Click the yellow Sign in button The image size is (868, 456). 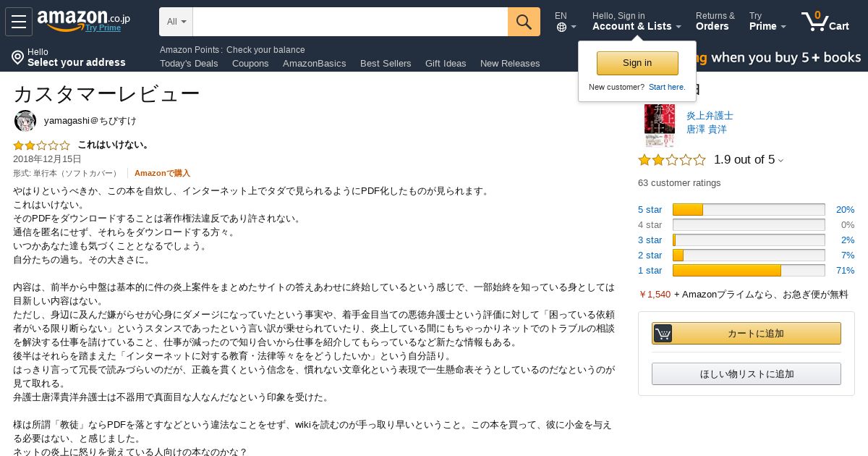tap(637, 63)
